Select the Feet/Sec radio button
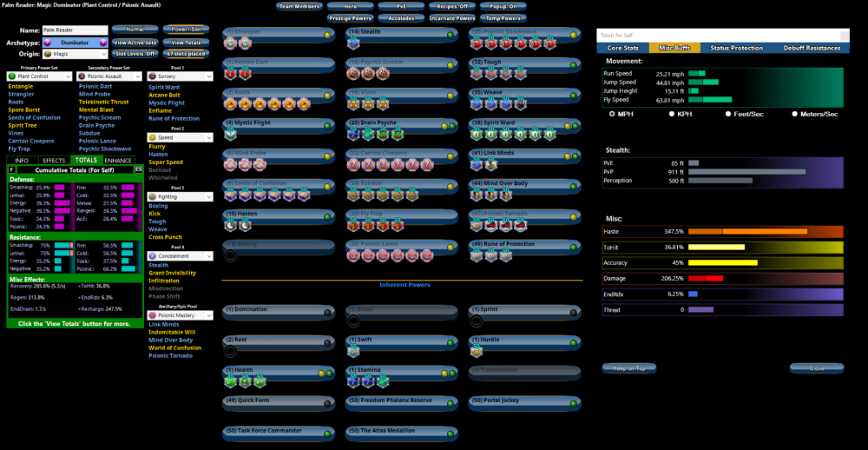The image size is (868, 450). tap(732, 114)
